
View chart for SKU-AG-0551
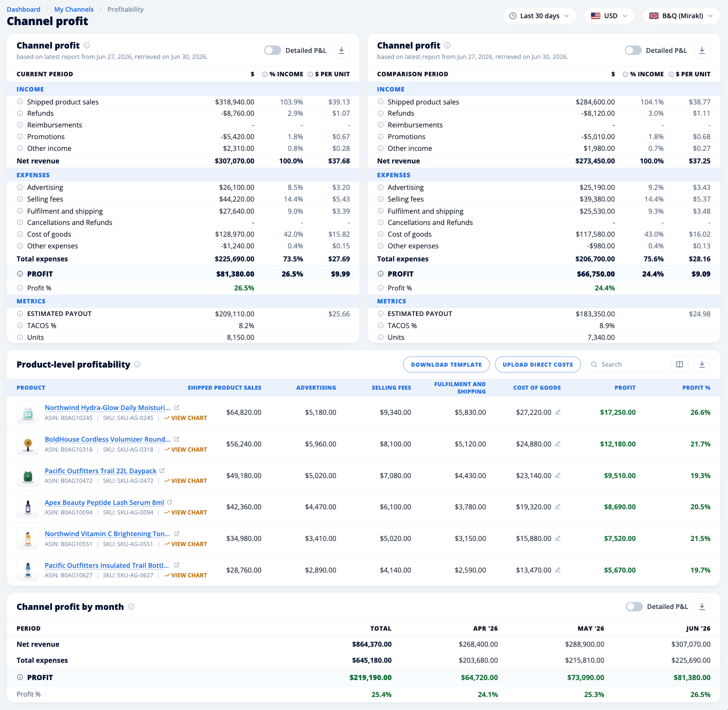click(x=185, y=544)
